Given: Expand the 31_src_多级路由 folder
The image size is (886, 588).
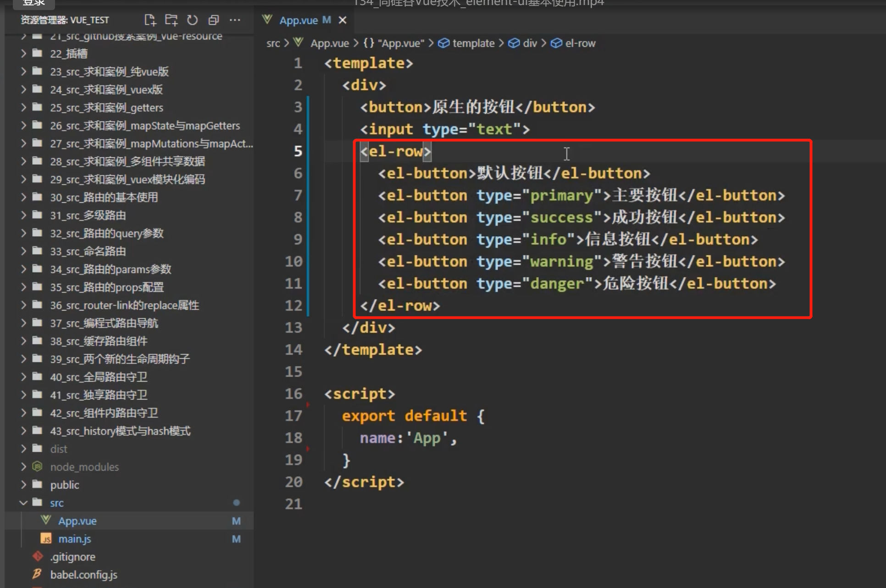Looking at the screenshot, I should [23, 215].
